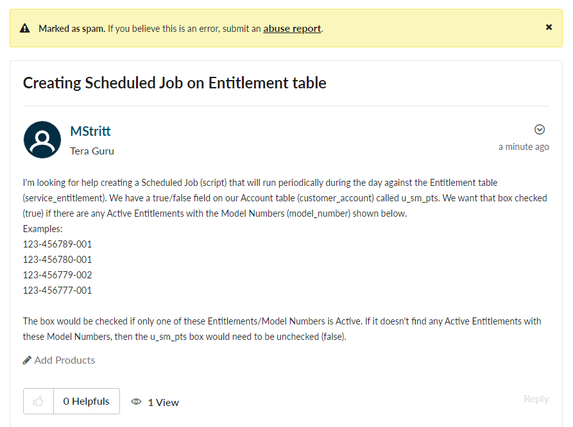Screen dimensions: 573x427
Task: Dismiss the spam warning banner
Action: pyautogui.click(x=549, y=27)
